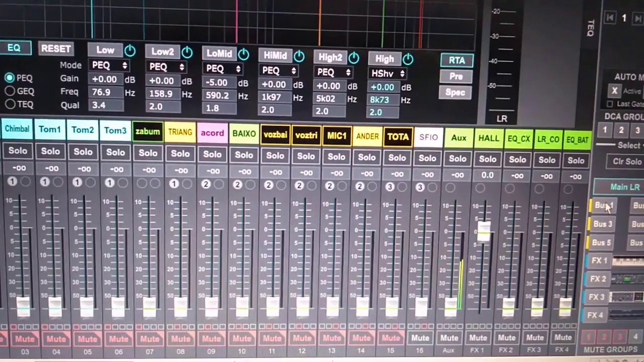Viewport: 644px width, 362px height.
Task: Click the Spec button
Action: point(455,93)
